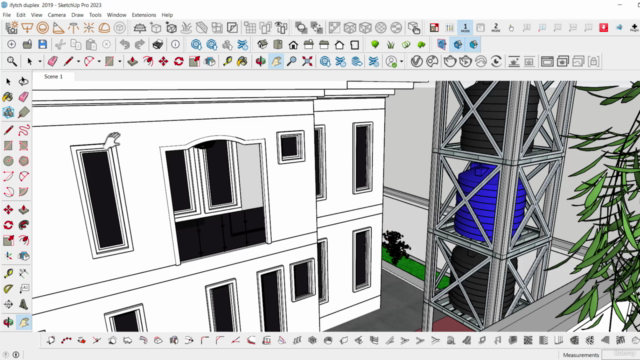Select the Push/Pull tool in the top toolbar
Image resolution: width=640 pixels, height=360 pixels.
click(x=132, y=61)
